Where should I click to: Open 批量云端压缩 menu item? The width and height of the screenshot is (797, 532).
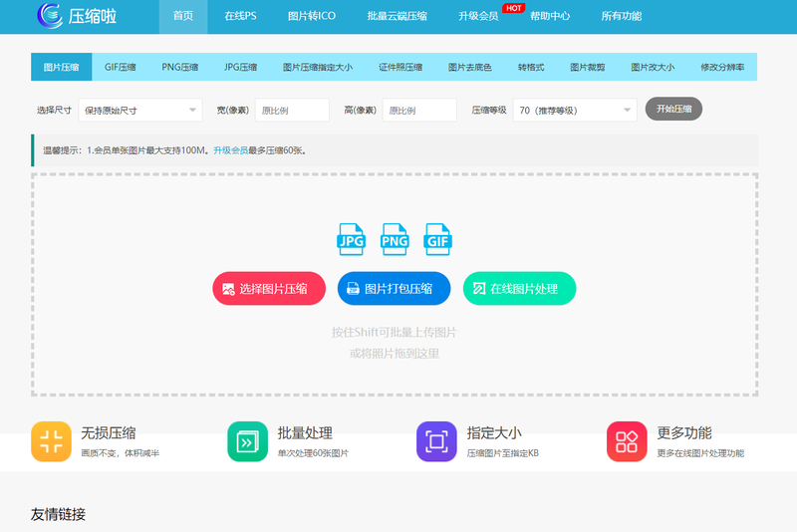click(397, 16)
